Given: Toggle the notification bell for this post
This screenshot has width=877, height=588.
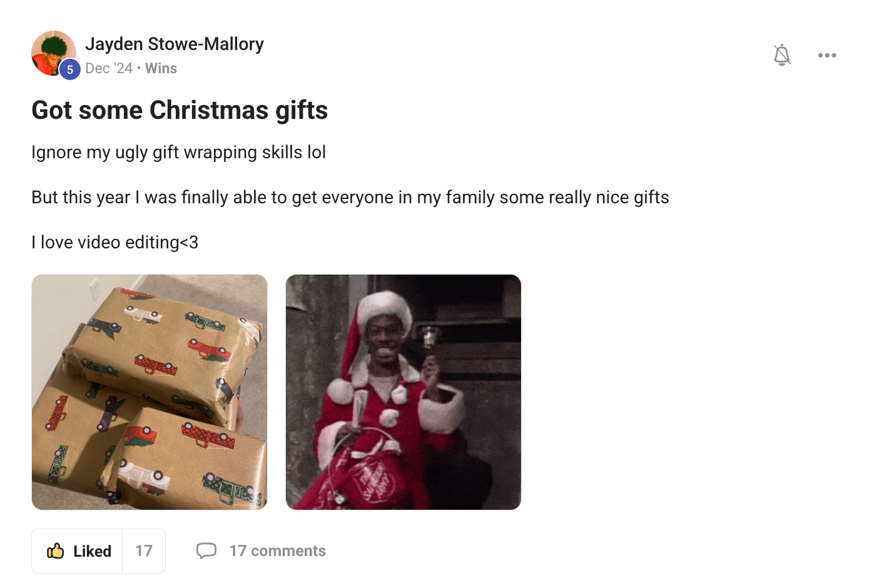Looking at the screenshot, I should pos(782,55).
